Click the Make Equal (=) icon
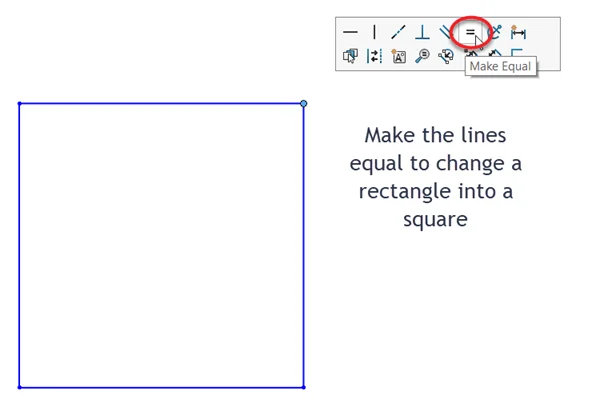Image resolution: width=600 pixels, height=411 pixels. click(470, 32)
